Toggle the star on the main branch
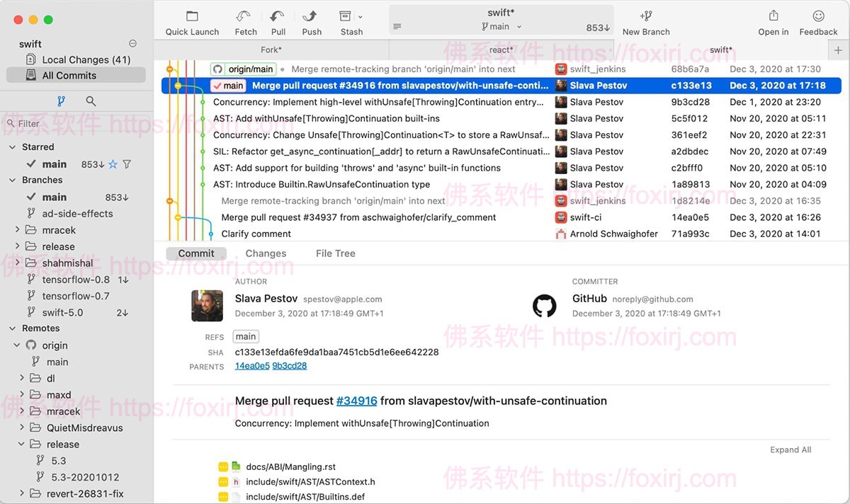The height and width of the screenshot is (504, 850). pyautogui.click(x=113, y=164)
